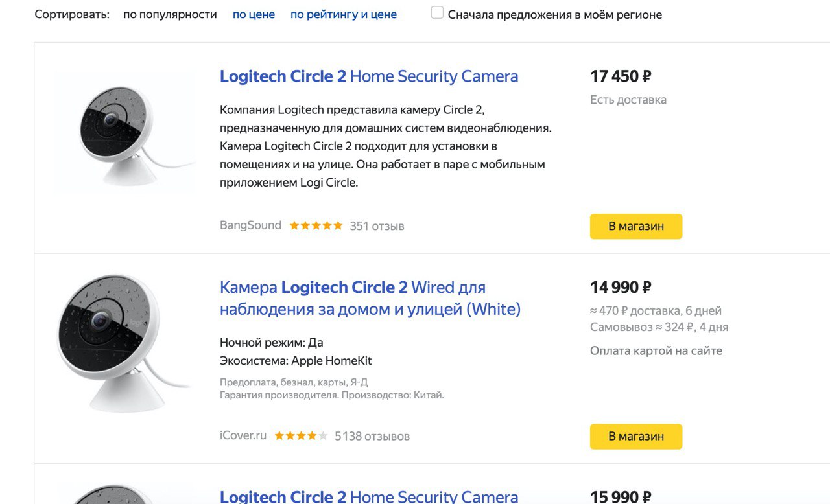Open 351 отзыв reviews link
This screenshot has width=830, height=504.
[377, 226]
